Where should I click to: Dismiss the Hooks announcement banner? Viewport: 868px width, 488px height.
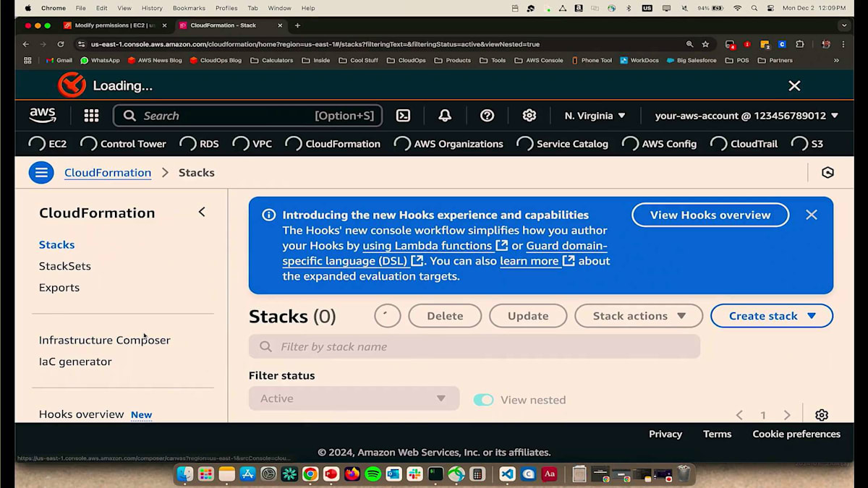pos(812,215)
